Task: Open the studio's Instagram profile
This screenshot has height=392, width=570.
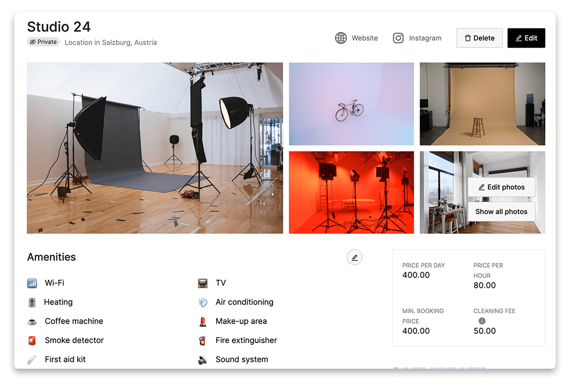Action: (x=417, y=38)
